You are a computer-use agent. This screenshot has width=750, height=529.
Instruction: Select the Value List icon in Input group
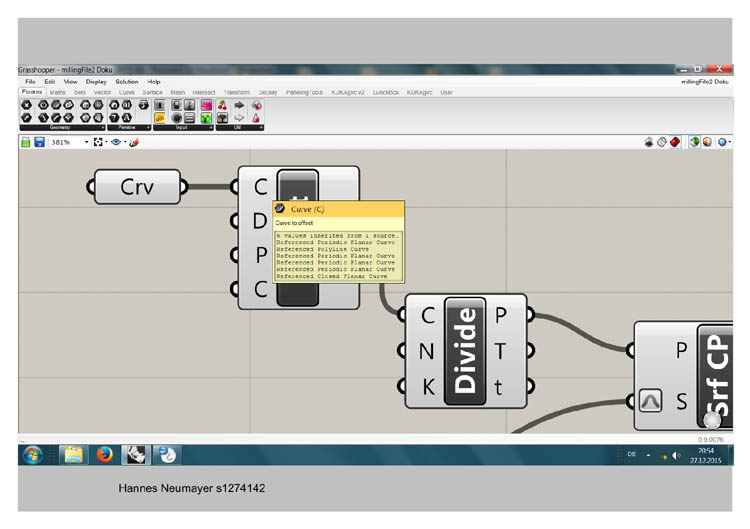coord(189,118)
